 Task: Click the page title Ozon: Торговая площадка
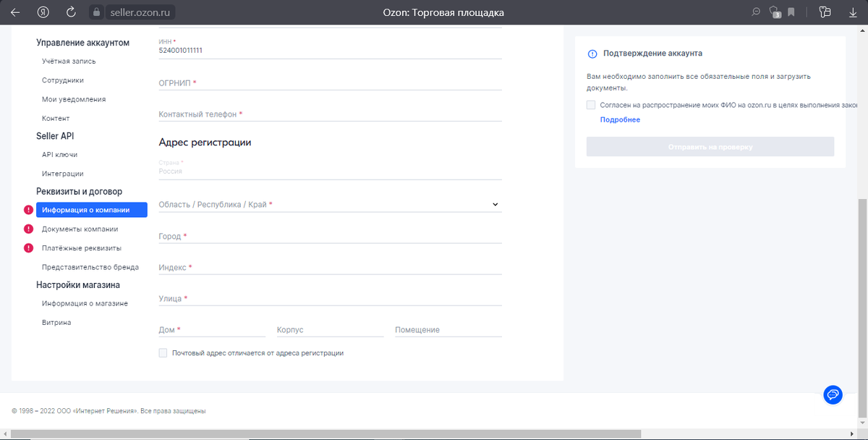[x=443, y=12]
